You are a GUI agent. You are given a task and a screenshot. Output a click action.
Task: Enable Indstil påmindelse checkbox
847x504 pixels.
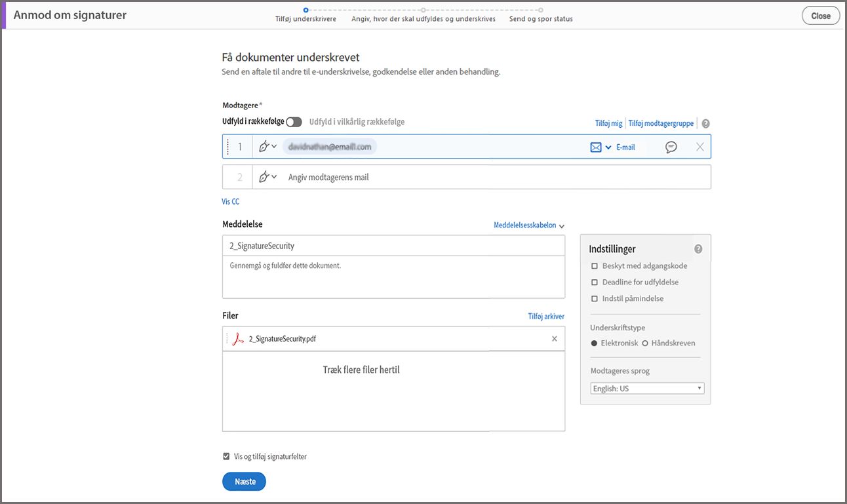point(595,299)
